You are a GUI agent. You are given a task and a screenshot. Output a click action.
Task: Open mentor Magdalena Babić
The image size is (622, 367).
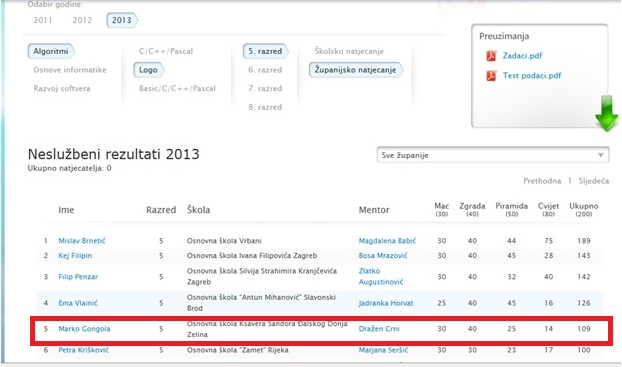(387, 241)
